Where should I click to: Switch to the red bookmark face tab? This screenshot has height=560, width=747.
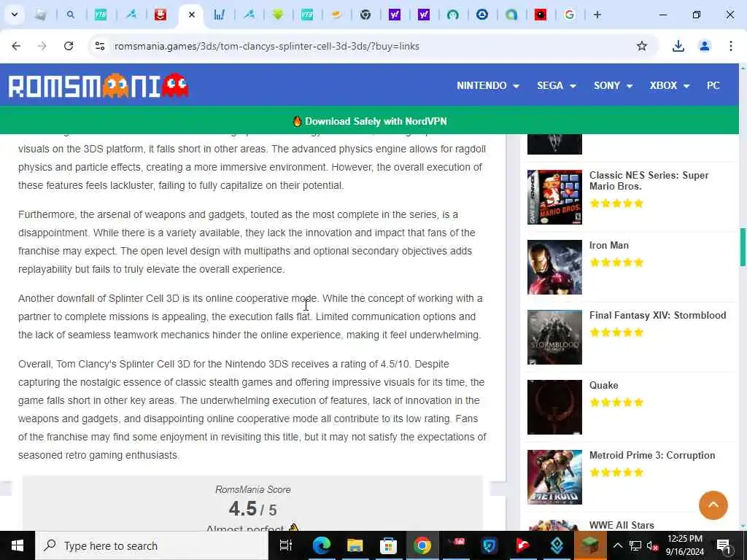[x=160, y=15]
